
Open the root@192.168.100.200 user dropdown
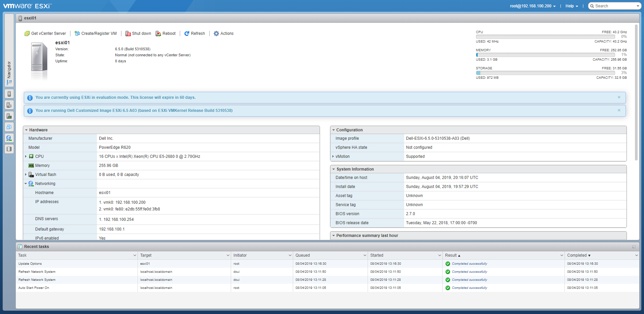click(x=533, y=6)
